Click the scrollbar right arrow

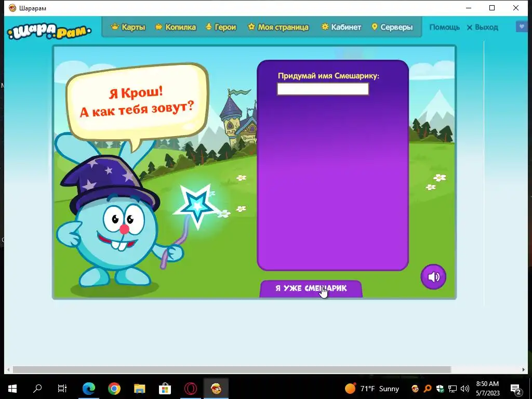point(524,369)
